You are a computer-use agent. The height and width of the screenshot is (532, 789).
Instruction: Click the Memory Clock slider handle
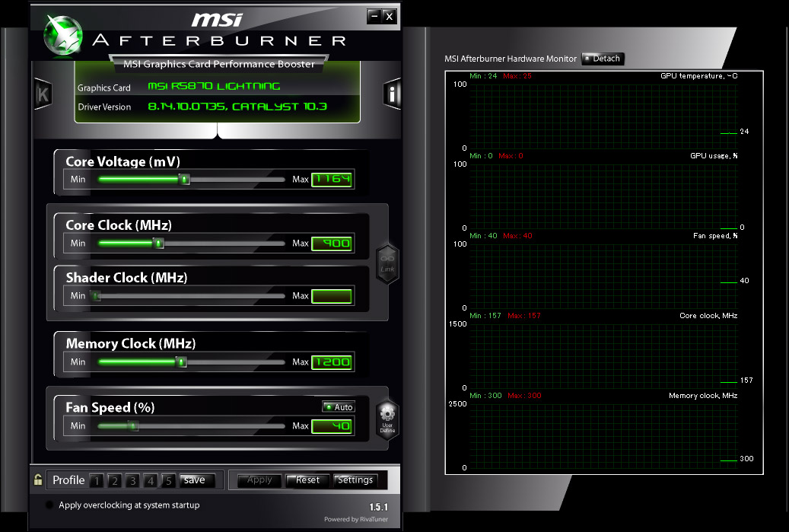click(x=181, y=362)
